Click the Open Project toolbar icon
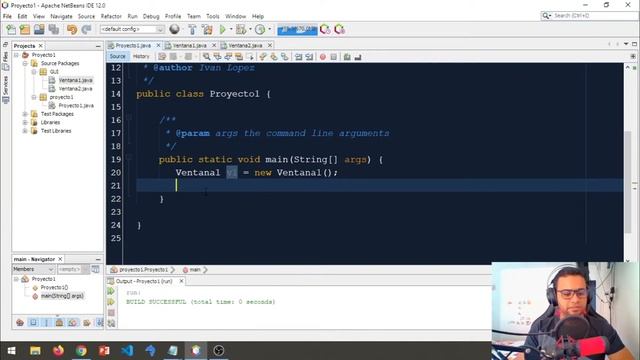640x360 pixels. tap(39, 29)
